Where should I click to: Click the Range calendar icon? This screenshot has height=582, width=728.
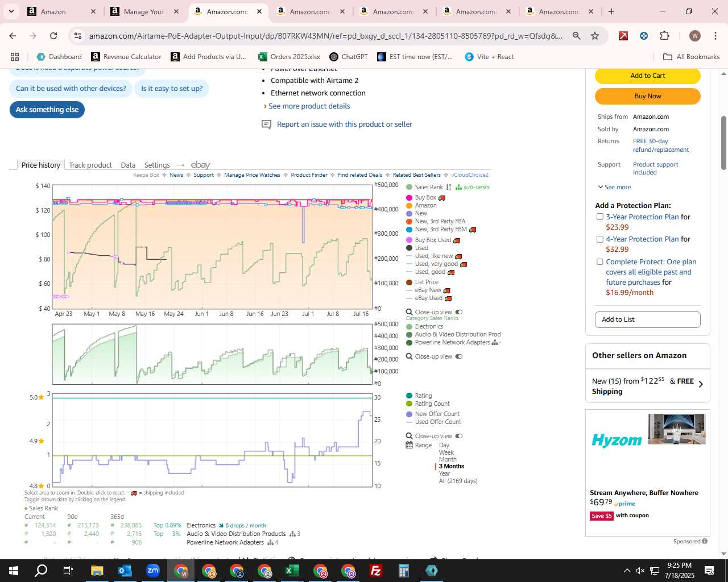409,445
